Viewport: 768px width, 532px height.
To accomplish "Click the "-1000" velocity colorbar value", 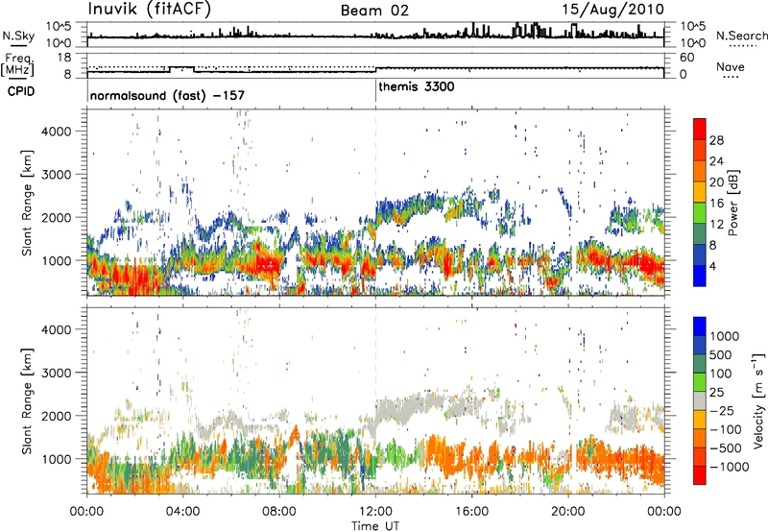I will (730, 467).
